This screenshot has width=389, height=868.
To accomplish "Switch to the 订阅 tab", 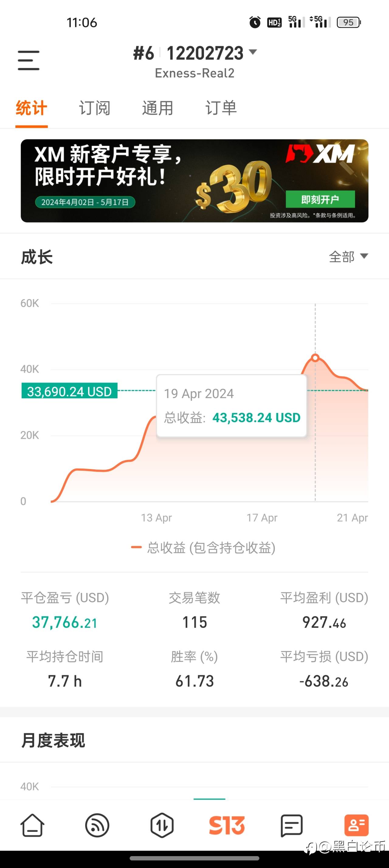I will [95, 108].
